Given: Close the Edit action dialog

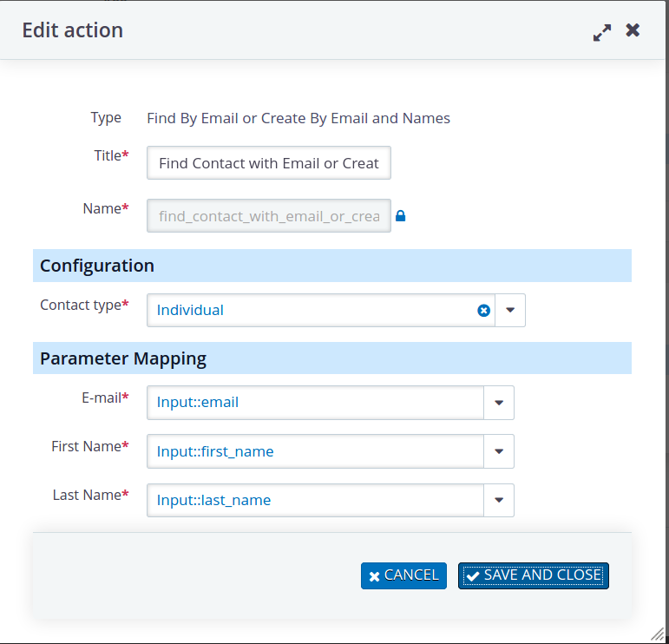Looking at the screenshot, I should 633,30.
